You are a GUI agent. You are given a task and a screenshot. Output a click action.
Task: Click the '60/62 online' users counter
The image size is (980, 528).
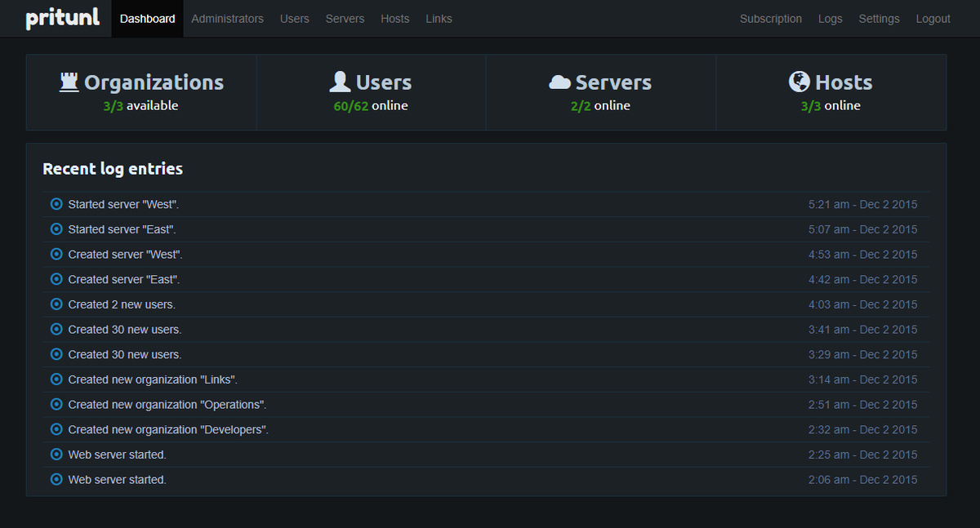point(370,104)
